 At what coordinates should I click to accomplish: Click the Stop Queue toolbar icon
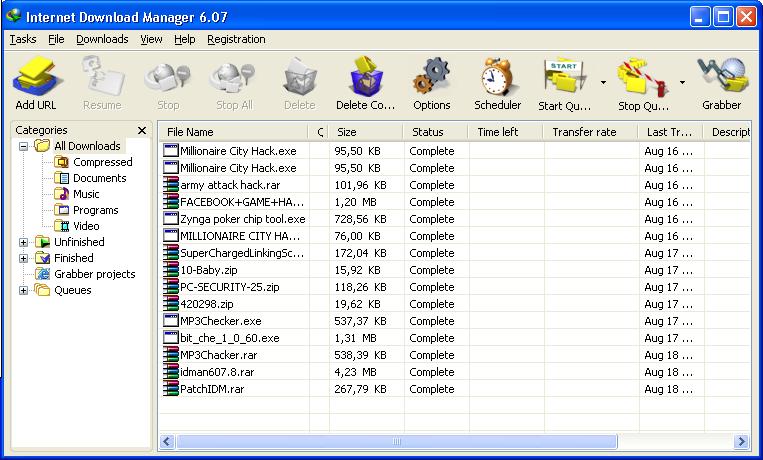(643, 78)
